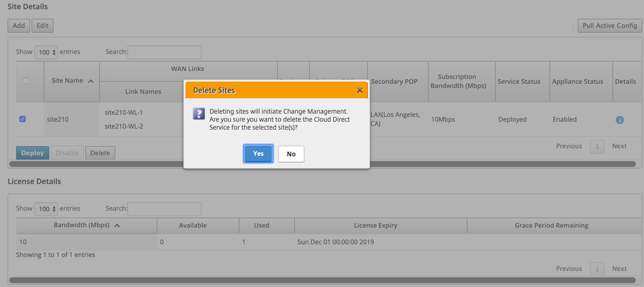Click the Edit site button
The height and width of the screenshot is (287, 644).
[43, 26]
